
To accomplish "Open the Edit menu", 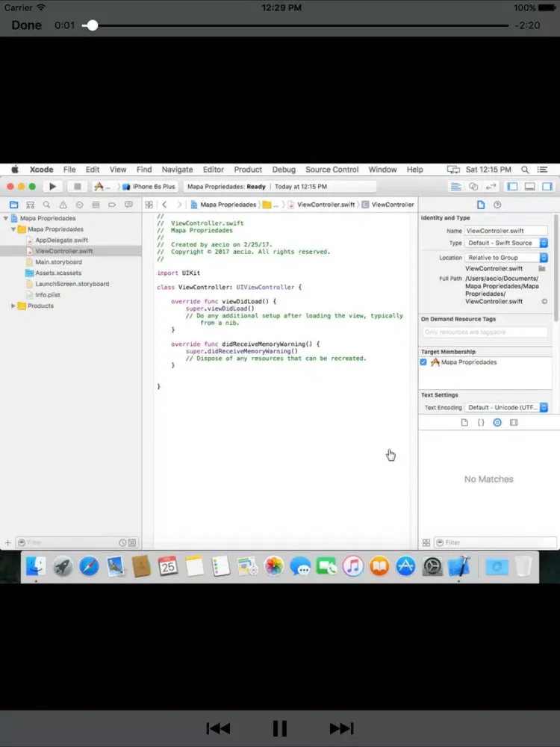I will 93,169.
